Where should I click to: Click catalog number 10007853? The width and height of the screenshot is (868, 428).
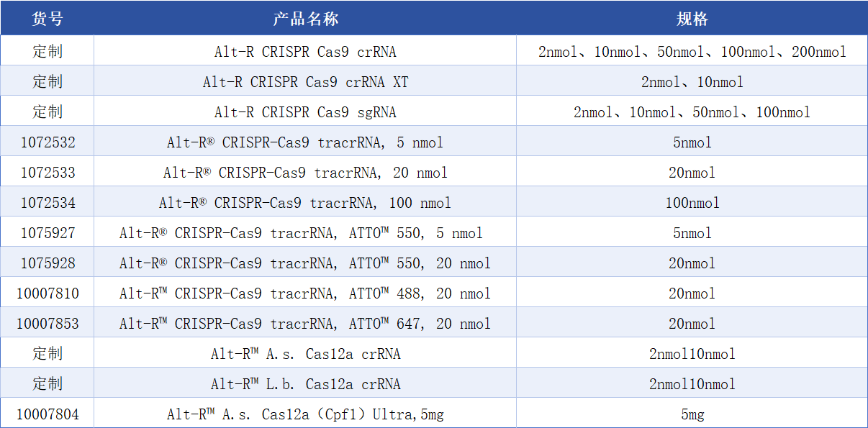48,324
